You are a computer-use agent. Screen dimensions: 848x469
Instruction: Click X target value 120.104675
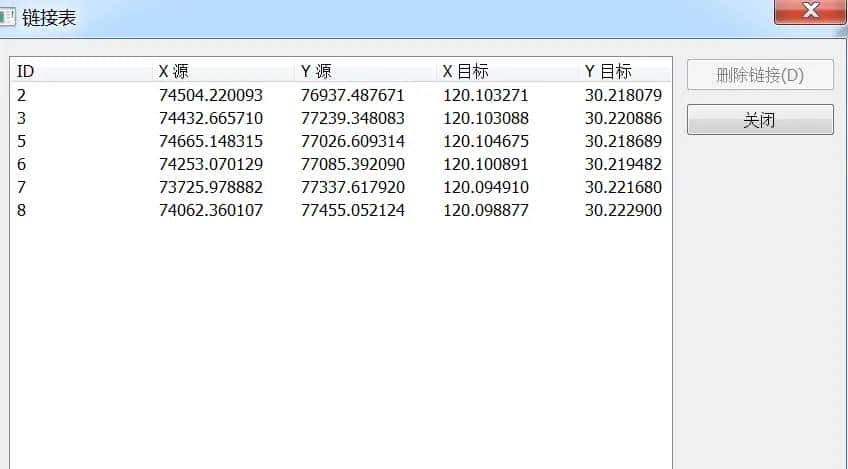(x=486, y=141)
